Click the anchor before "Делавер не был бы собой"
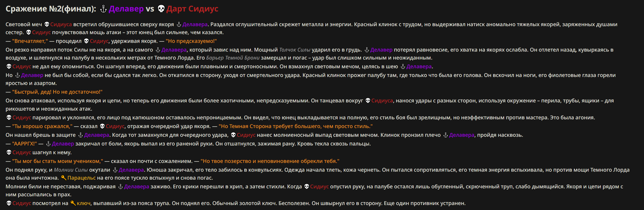 click(x=17, y=75)
